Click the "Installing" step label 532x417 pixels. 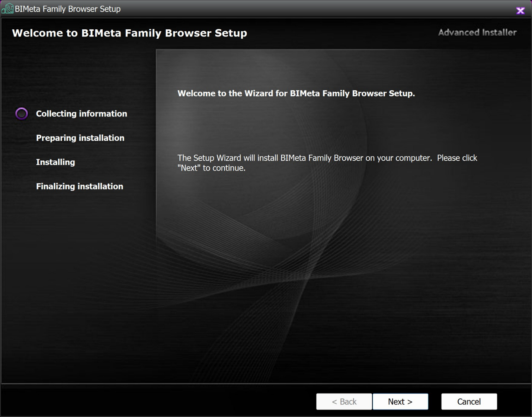coord(55,162)
